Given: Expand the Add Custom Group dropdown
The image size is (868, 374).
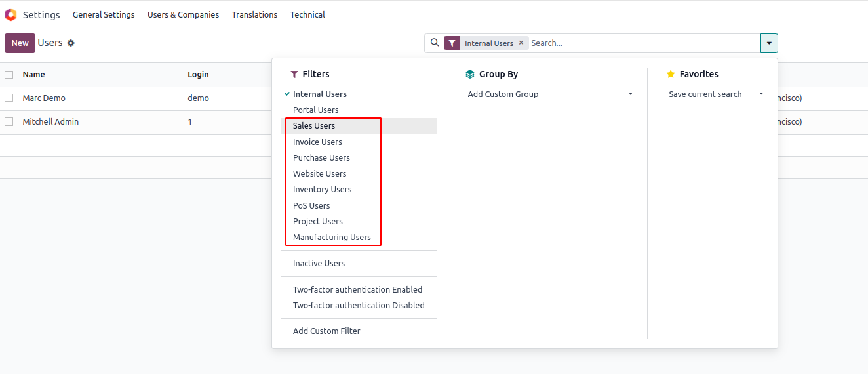Looking at the screenshot, I should [x=551, y=94].
